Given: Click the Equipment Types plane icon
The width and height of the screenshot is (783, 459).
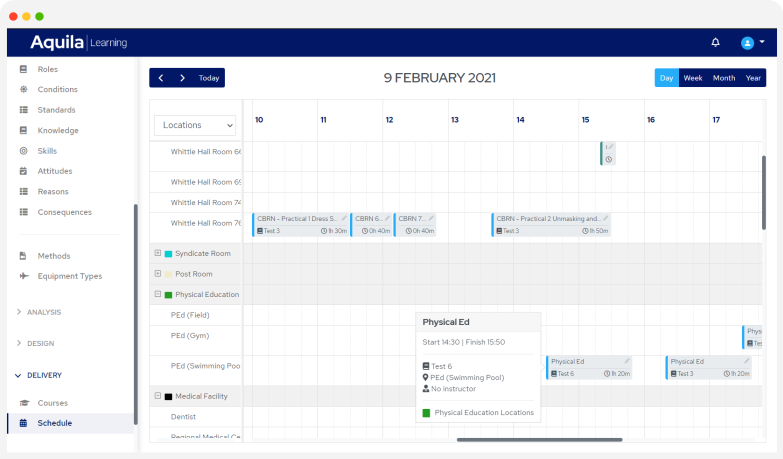Looking at the screenshot, I should tap(24, 276).
